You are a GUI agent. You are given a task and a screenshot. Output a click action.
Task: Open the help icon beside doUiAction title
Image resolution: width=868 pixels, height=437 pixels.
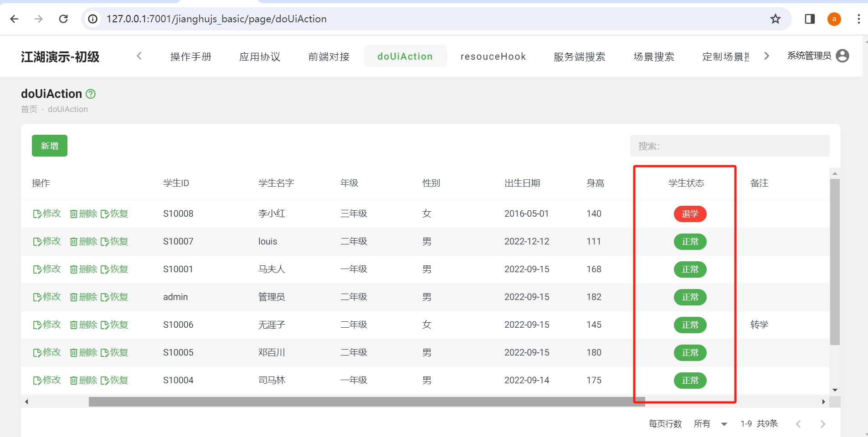click(90, 94)
